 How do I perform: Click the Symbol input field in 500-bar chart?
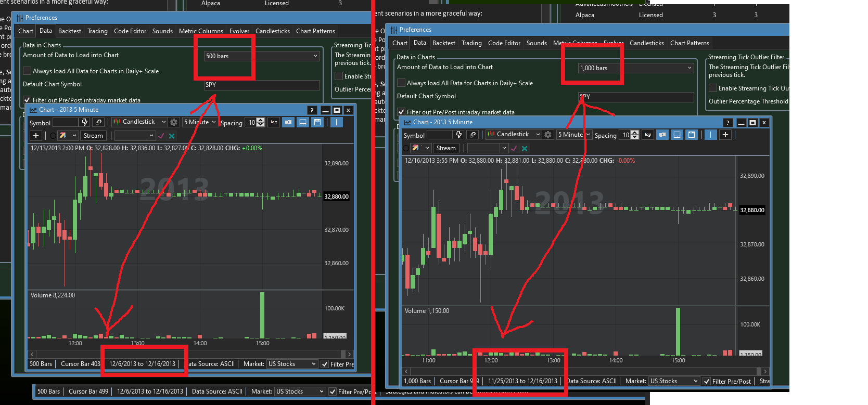[66, 122]
